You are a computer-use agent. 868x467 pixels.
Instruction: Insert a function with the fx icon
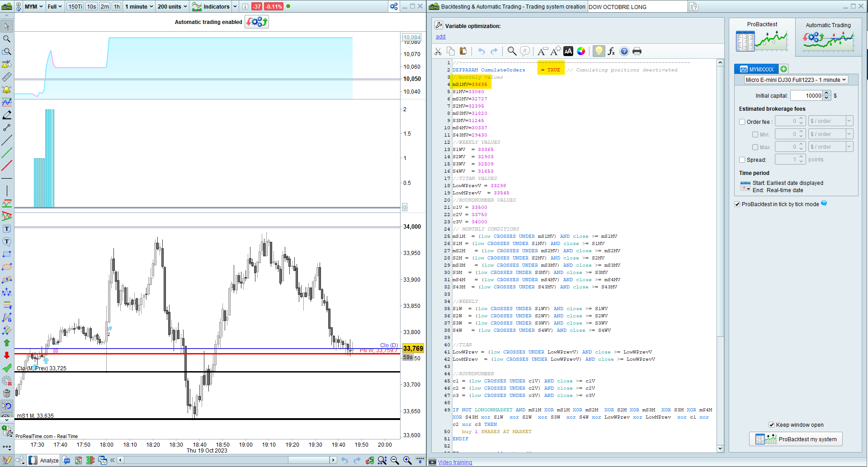point(611,52)
